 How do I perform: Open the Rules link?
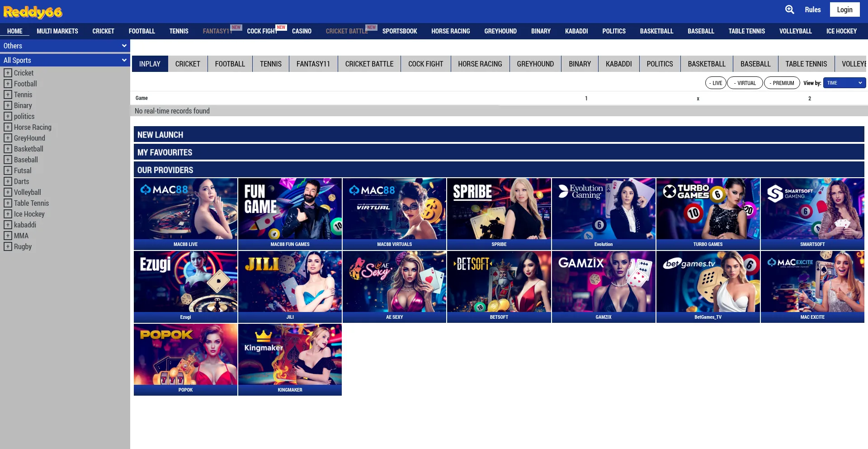tap(813, 9)
